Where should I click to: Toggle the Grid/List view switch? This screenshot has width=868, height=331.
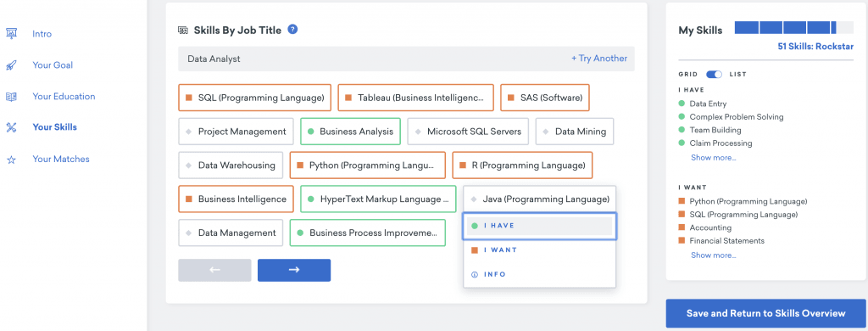pos(714,74)
